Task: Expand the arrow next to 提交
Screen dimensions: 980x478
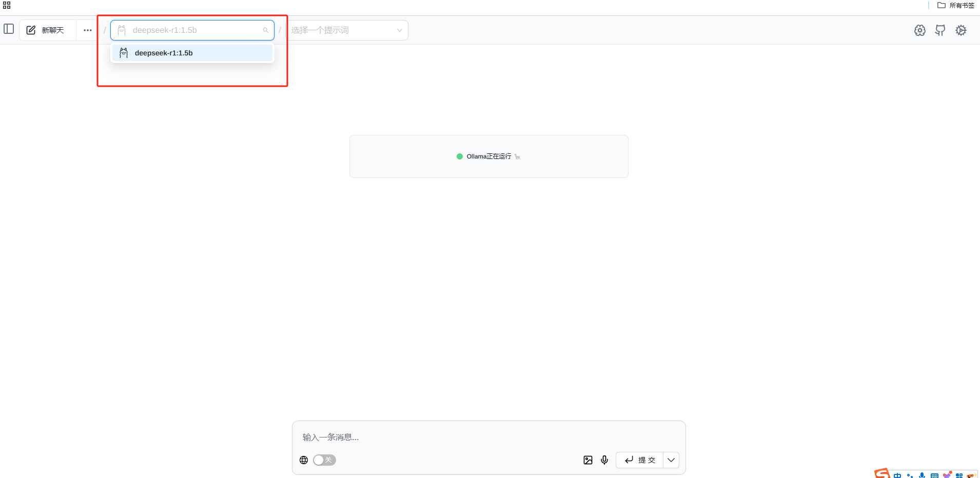Action: tap(671, 460)
